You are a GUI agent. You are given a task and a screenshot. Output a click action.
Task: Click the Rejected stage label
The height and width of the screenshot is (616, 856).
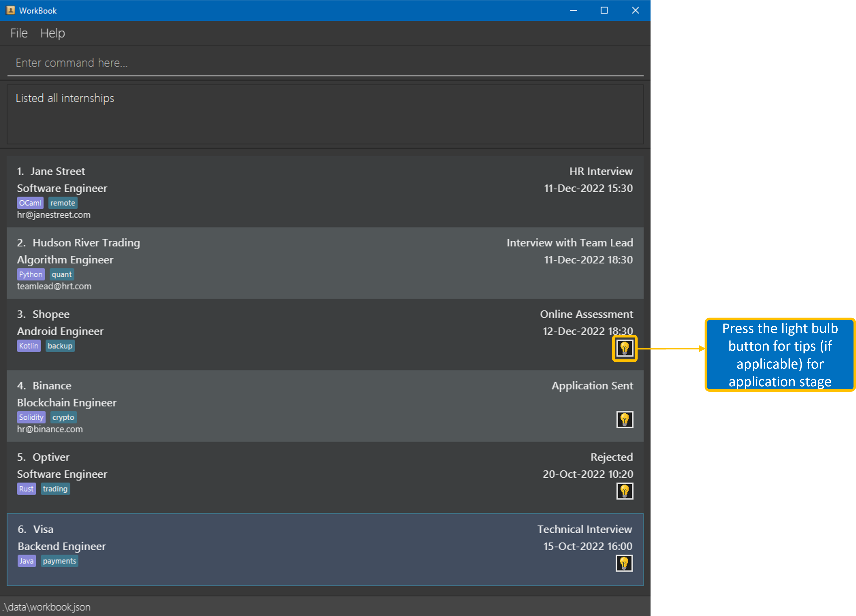pos(611,457)
